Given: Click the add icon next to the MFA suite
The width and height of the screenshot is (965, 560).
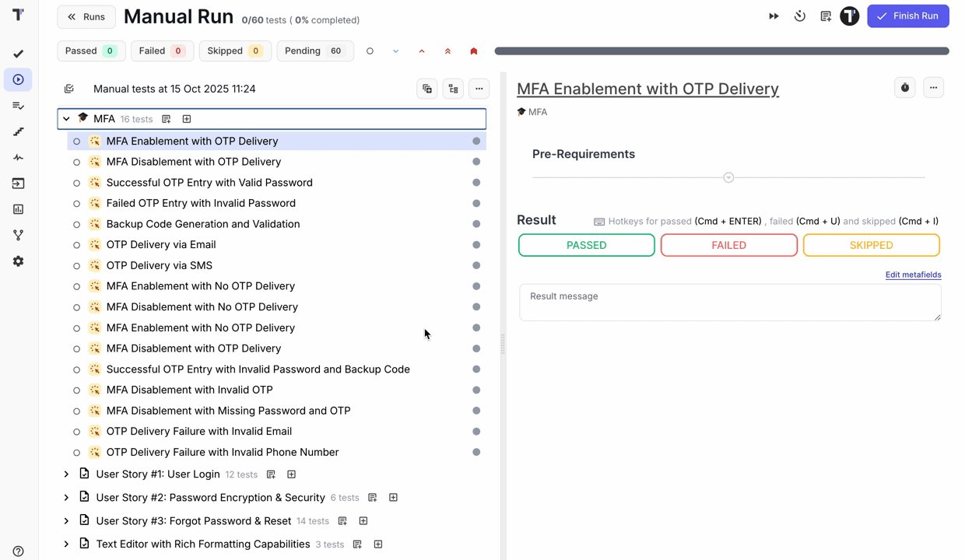Looking at the screenshot, I should pyautogui.click(x=187, y=119).
